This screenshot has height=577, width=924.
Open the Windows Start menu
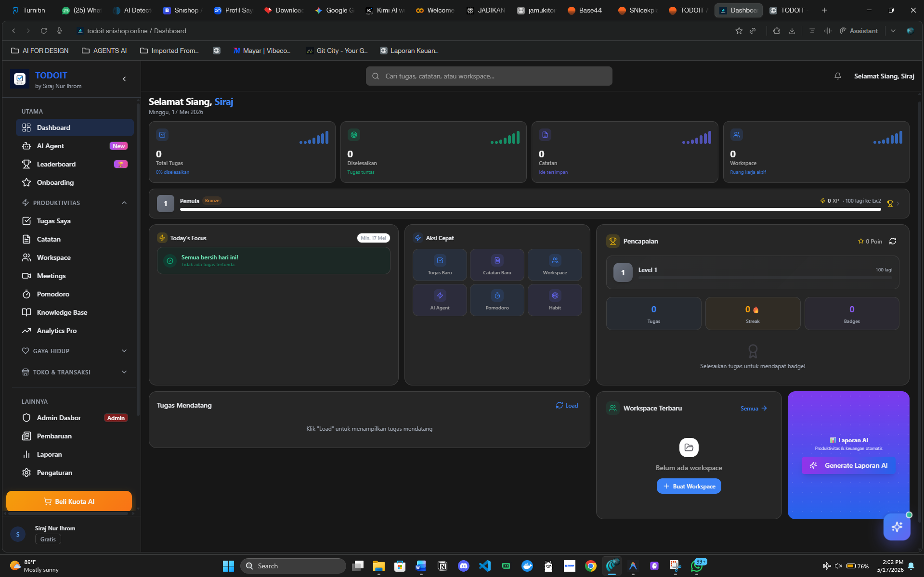coord(228,566)
